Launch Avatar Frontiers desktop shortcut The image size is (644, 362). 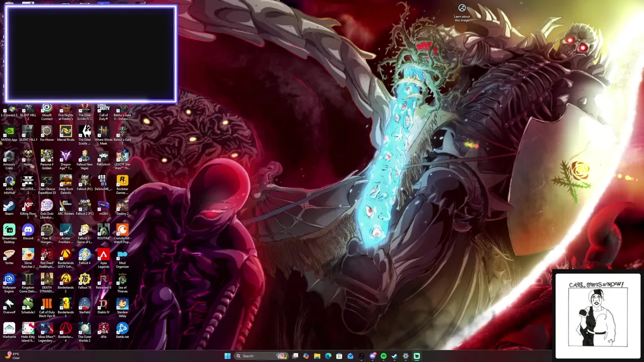point(65,234)
